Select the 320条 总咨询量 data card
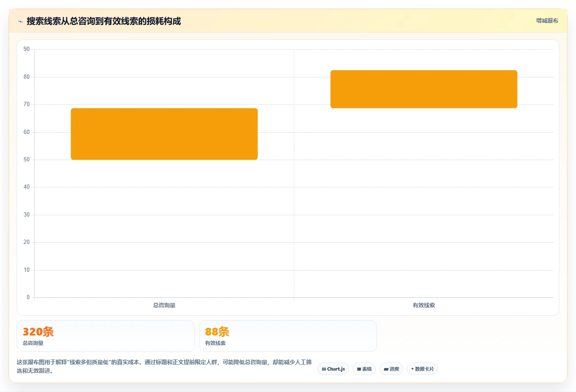 click(x=105, y=336)
